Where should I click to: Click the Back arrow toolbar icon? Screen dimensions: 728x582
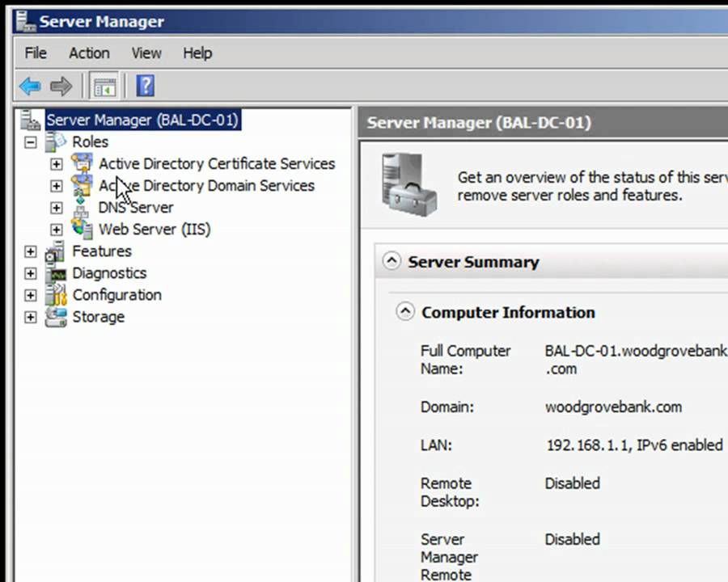(30, 86)
